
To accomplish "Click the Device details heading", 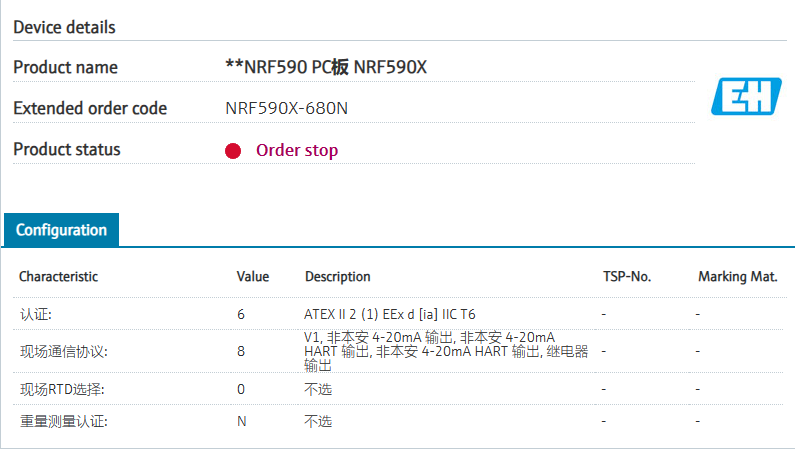I will coord(64,27).
